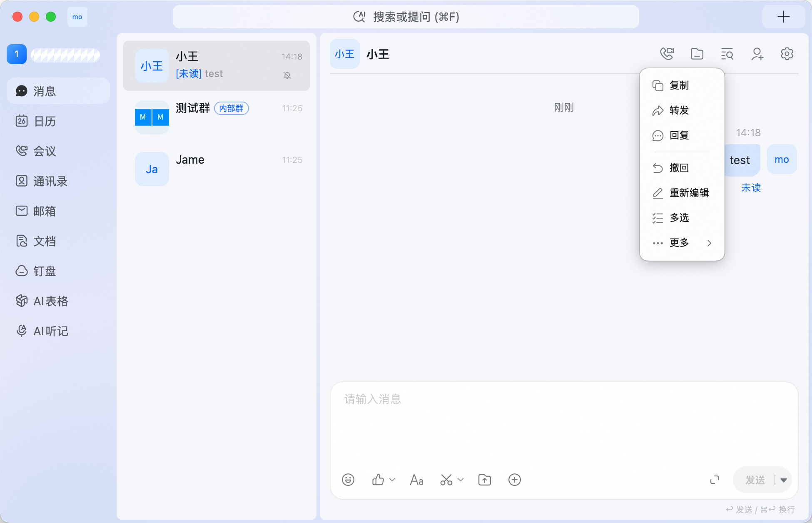Focus the 请输入消息 message input
Viewport: 812px width, 523px height.
click(x=564, y=423)
